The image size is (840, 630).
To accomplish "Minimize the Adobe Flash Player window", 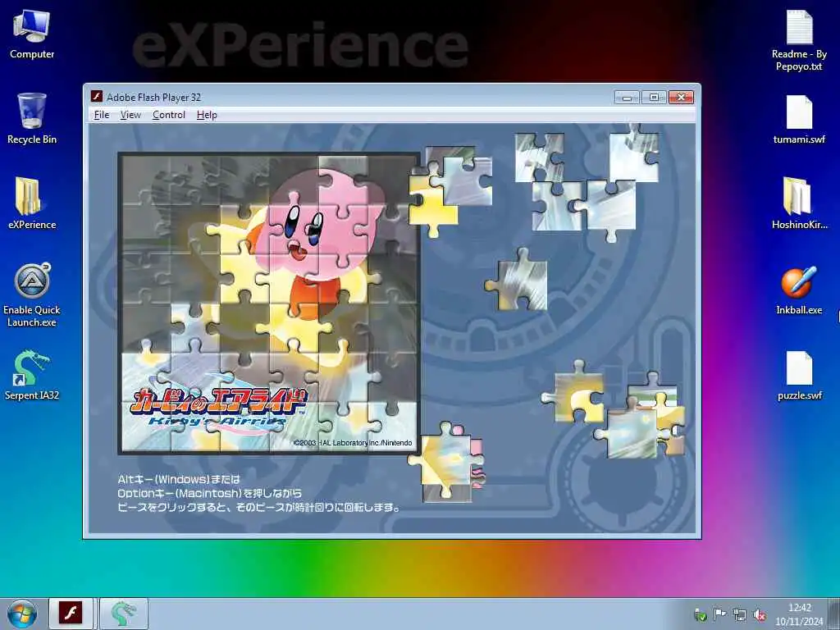I will (x=627, y=97).
